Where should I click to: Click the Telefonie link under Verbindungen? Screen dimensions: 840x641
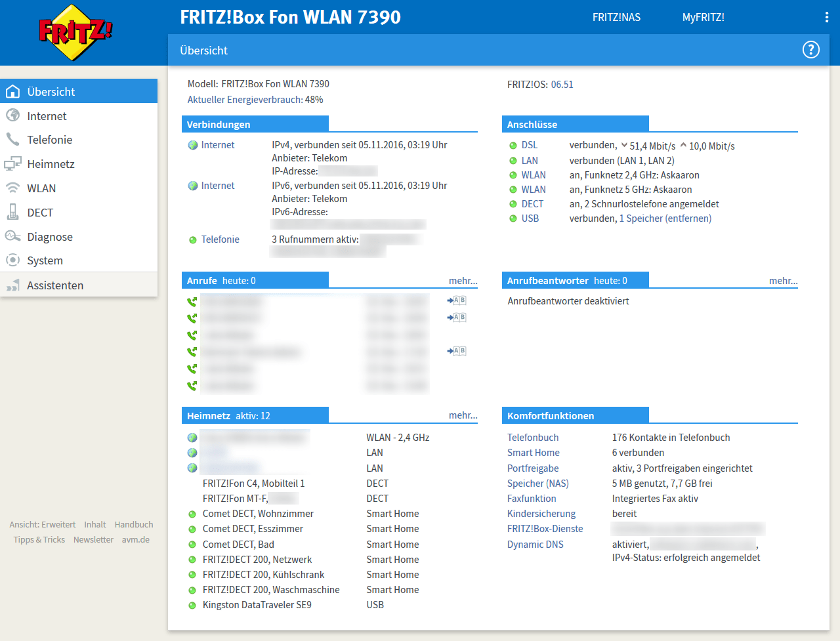coord(220,239)
